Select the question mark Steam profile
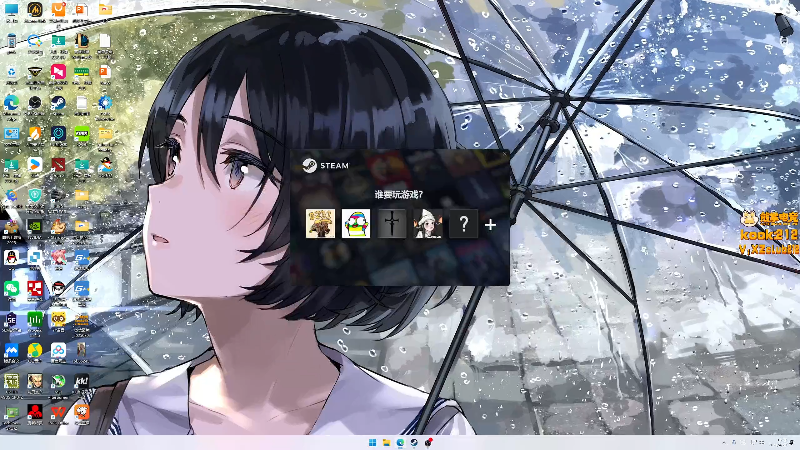 (x=463, y=223)
